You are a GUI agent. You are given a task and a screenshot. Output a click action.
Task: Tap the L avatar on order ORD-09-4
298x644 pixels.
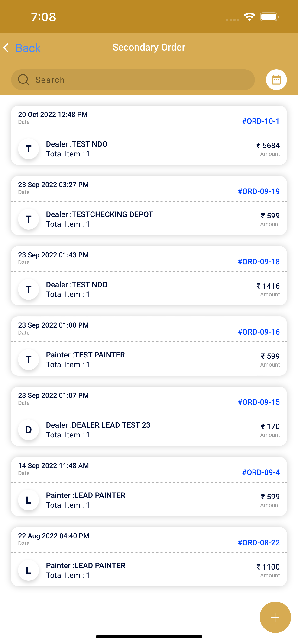(x=29, y=500)
